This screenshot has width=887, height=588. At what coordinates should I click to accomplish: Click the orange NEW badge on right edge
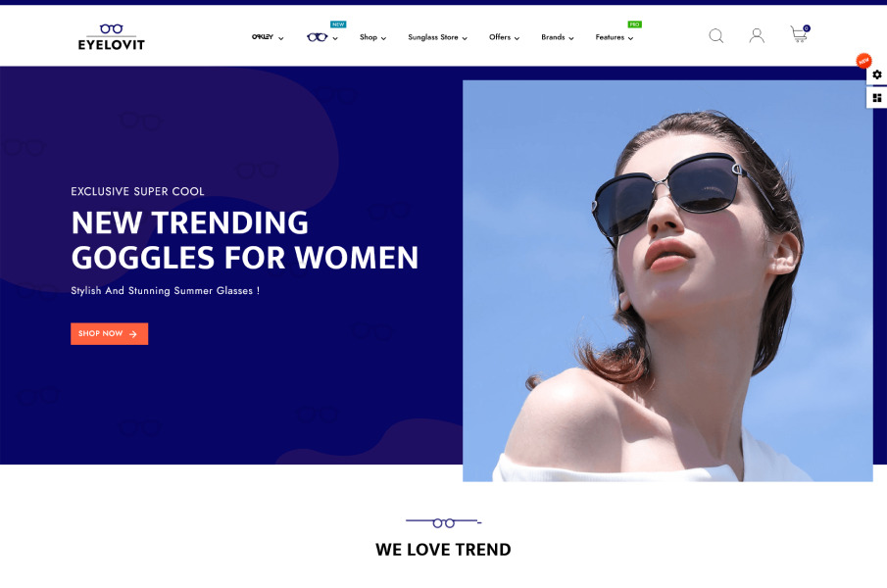pos(863,60)
